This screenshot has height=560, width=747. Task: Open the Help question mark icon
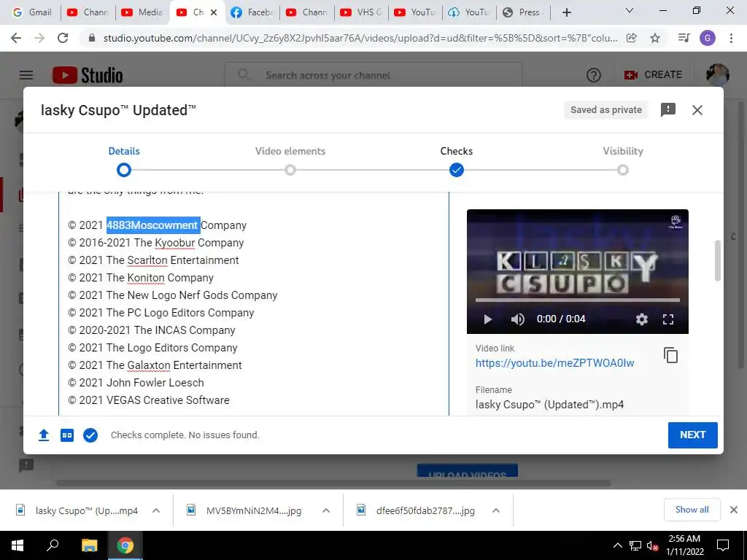pos(594,75)
